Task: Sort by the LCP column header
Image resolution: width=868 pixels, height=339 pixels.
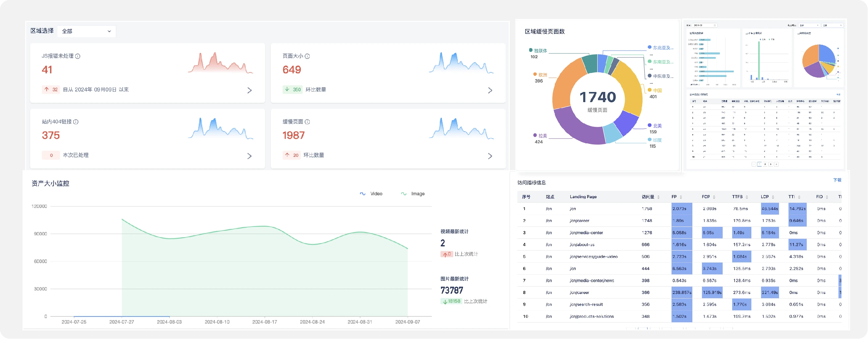Action: pyautogui.click(x=767, y=197)
